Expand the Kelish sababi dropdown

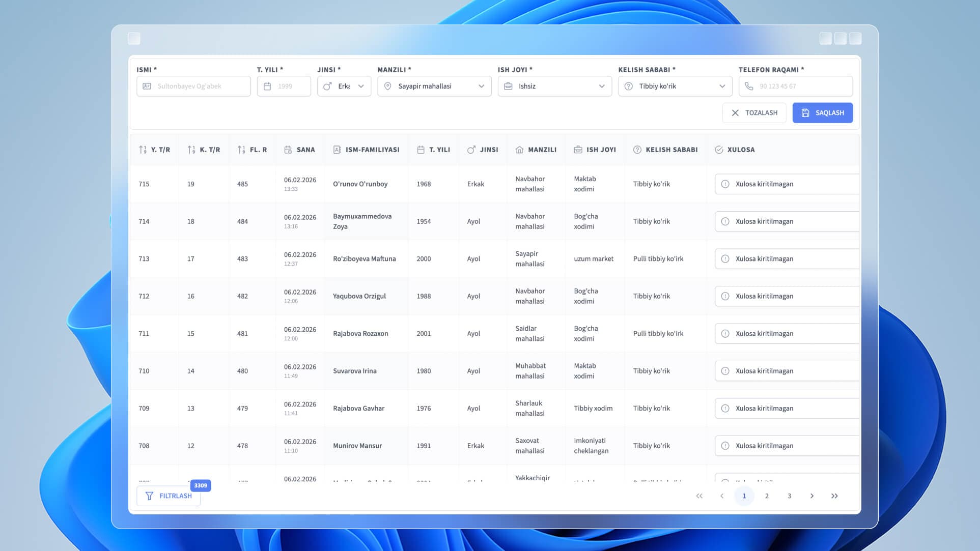pyautogui.click(x=675, y=86)
